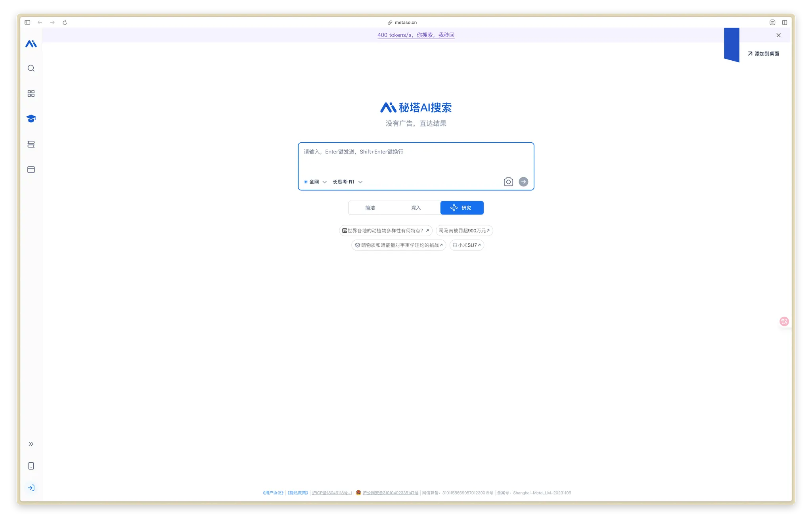Switch to the 深入 tab
812x525 pixels.
tap(416, 207)
